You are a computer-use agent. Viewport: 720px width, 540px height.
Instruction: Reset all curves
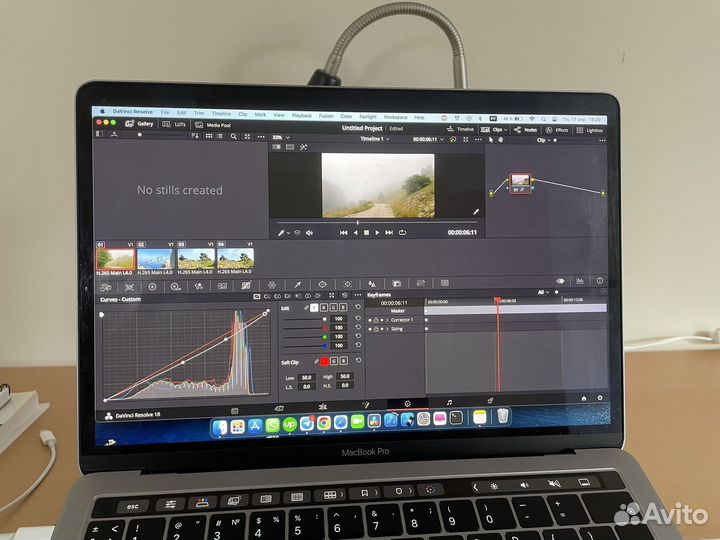tap(345, 295)
